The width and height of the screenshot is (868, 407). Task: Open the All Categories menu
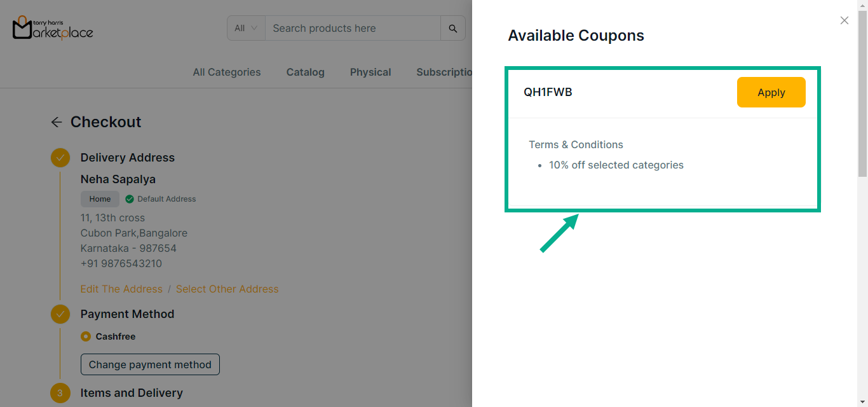[227, 72]
